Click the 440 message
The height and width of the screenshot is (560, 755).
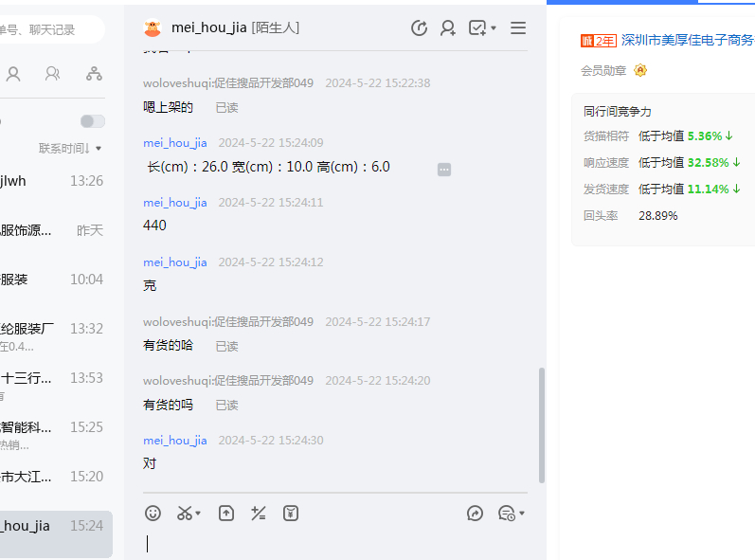click(x=154, y=226)
